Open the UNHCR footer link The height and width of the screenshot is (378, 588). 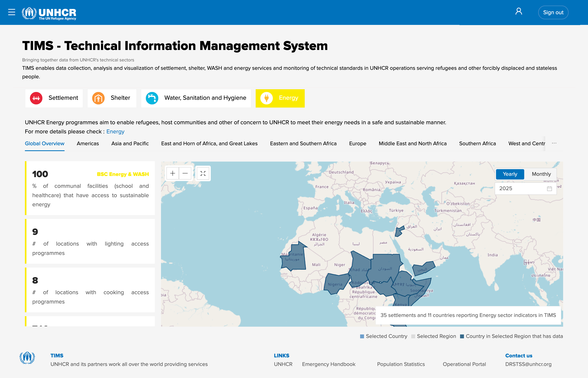(x=283, y=364)
